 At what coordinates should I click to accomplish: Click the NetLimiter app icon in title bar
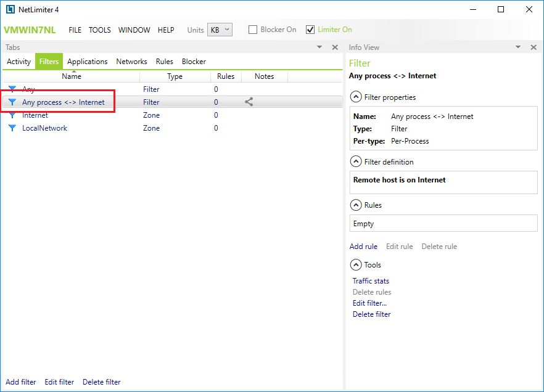(x=10, y=9)
